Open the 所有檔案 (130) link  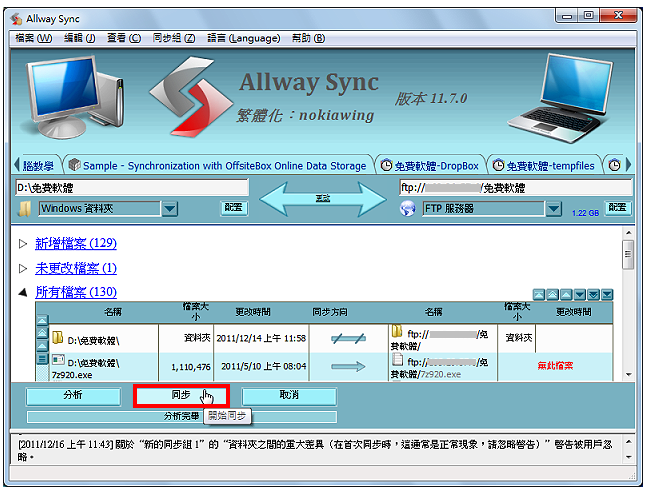point(76,293)
